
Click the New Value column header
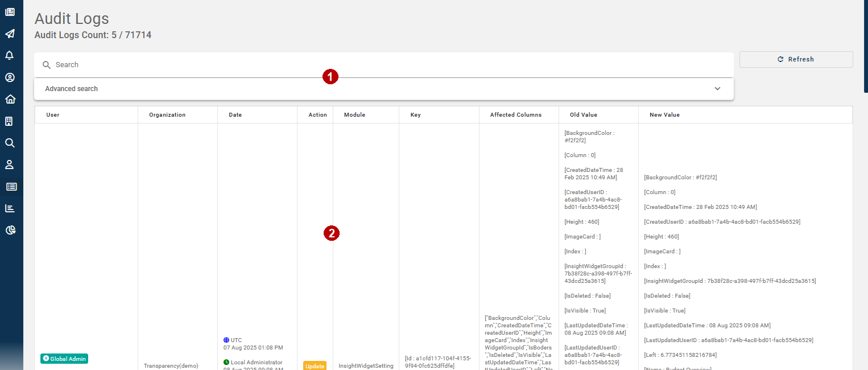coord(664,115)
